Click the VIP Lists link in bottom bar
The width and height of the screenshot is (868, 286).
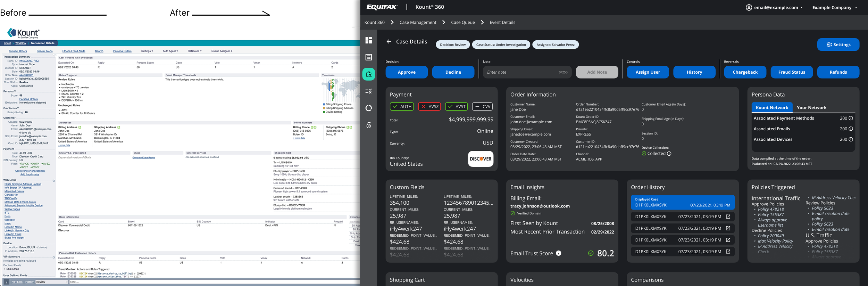(17, 282)
